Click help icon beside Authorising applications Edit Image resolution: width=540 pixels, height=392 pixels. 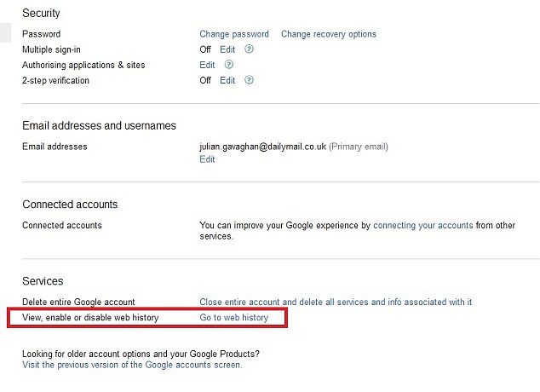click(228, 65)
